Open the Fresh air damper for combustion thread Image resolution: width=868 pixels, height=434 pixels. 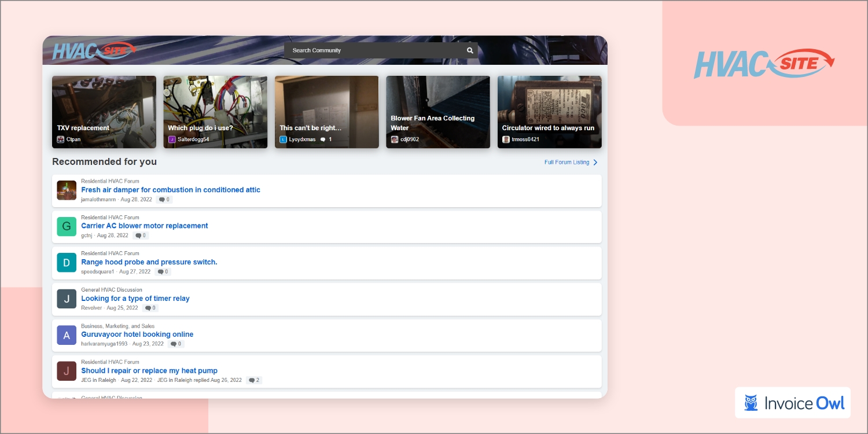click(x=170, y=190)
